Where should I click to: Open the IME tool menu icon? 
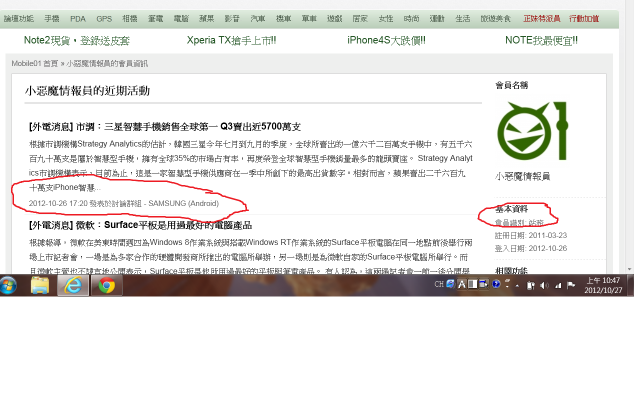[x=484, y=284]
